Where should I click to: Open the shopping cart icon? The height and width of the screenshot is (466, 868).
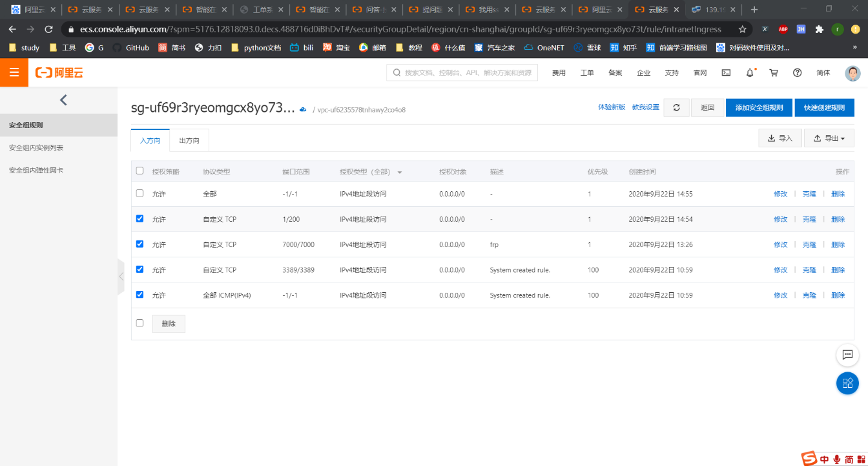tap(774, 73)
